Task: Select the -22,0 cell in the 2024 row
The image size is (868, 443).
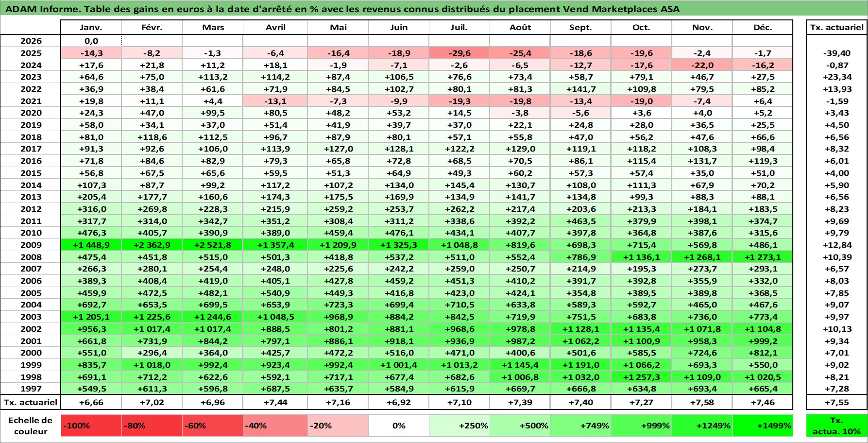Action: tap(702, 65)
